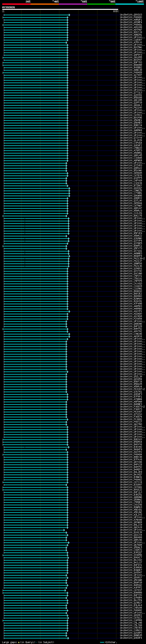Viewport: 146px width, 644px height.
Task: Select the AV392026 query sequence label
Action: tap(8, 8)
